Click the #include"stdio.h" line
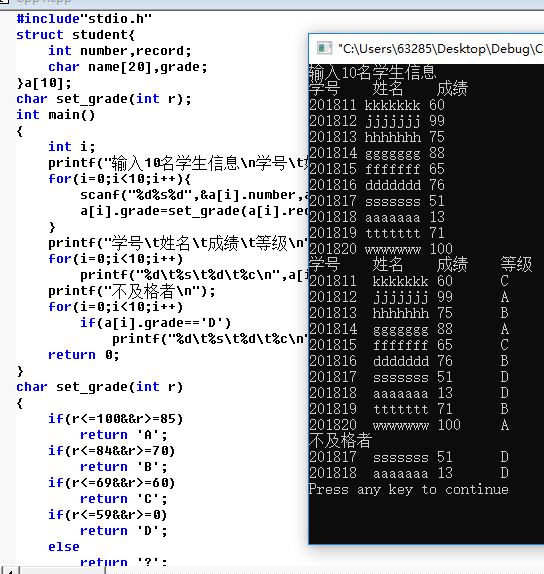The width and height of the screenshot is (544, 574). click(x=84, y=19)
